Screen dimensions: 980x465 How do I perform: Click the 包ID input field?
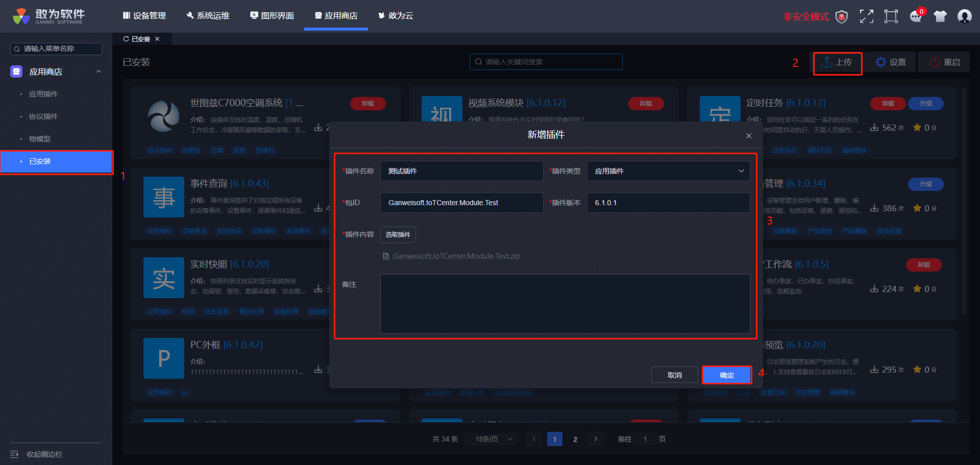point(461,203)
